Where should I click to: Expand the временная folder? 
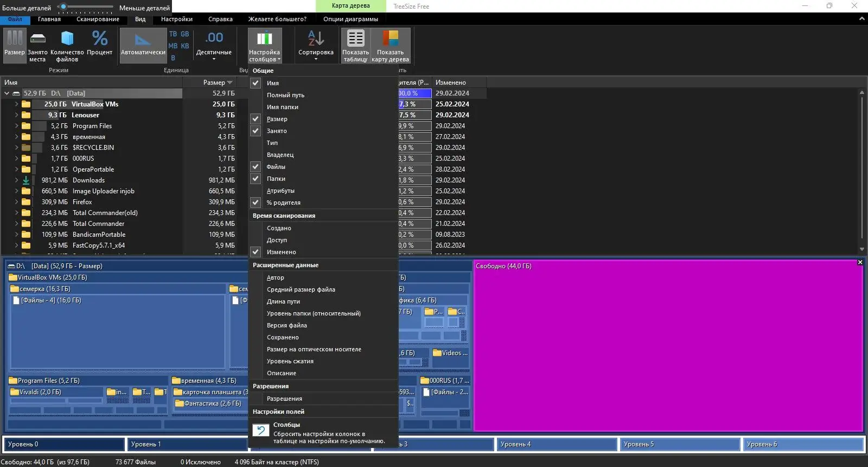click(16, 137)
